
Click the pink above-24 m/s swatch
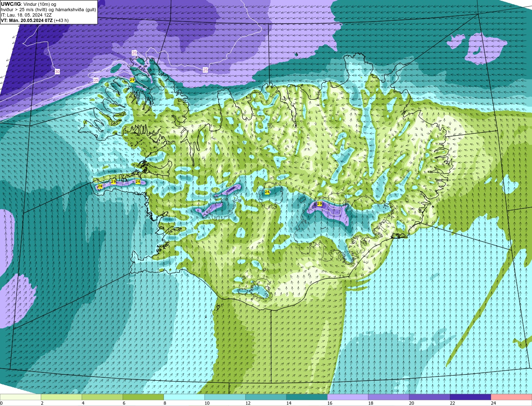point(512,397)
